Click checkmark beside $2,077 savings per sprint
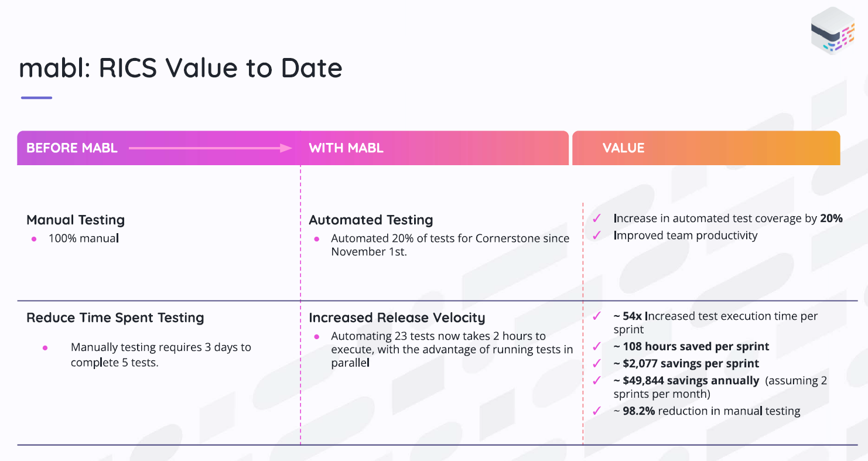This screenshot has height=461, width=868. [x=597, y=364]
